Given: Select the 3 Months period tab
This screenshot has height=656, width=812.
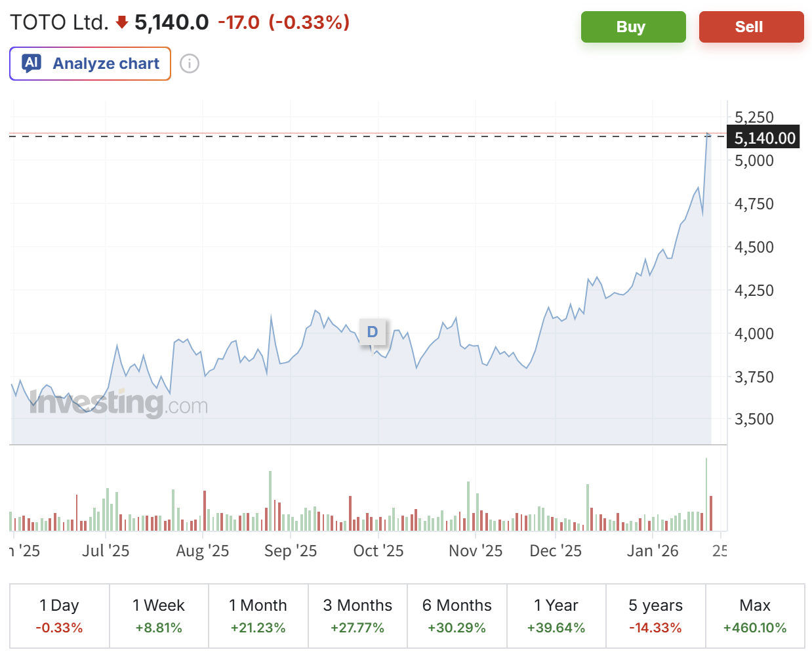Looking at the screenshot, I should tap(357, 615).
